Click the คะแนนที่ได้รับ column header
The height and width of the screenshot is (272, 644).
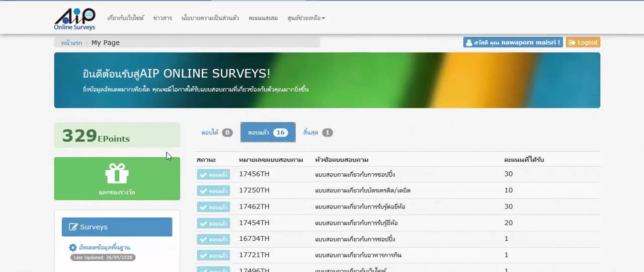coord(524,160)
